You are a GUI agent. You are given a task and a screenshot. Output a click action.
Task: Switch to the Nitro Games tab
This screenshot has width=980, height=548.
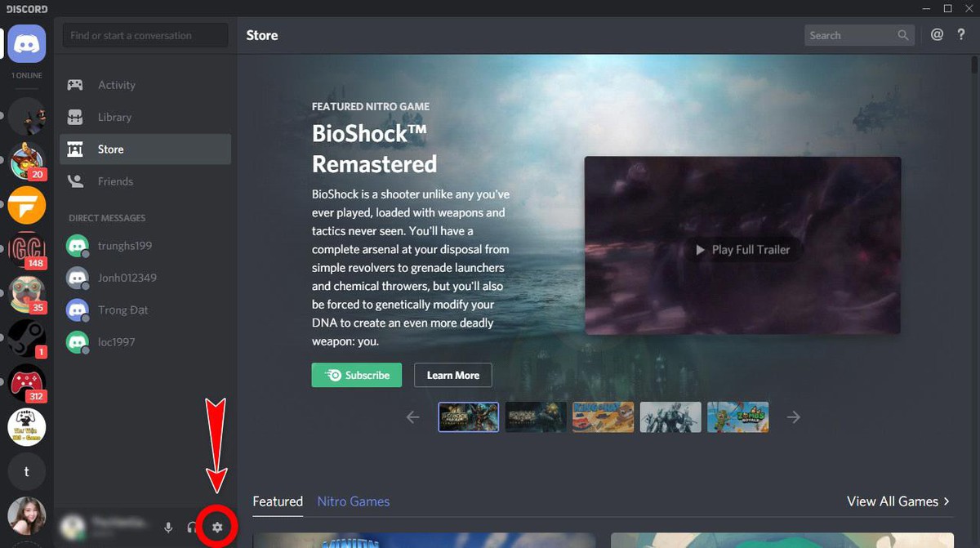[354, 501]
